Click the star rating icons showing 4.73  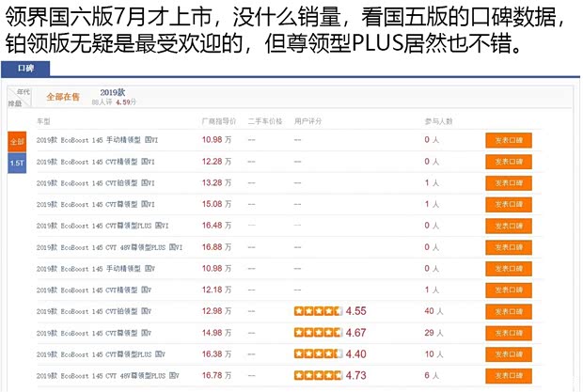pyautogui.click(x=318, y=376)
